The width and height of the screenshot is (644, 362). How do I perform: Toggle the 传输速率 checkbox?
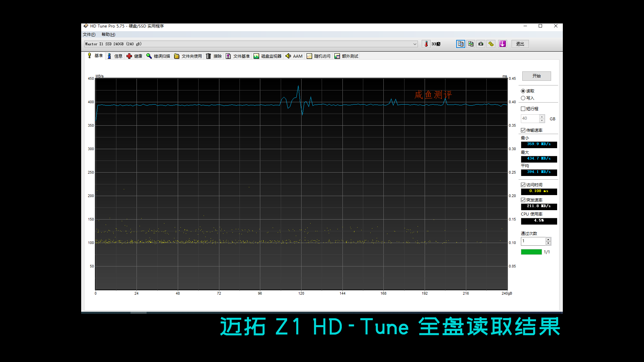523,130
